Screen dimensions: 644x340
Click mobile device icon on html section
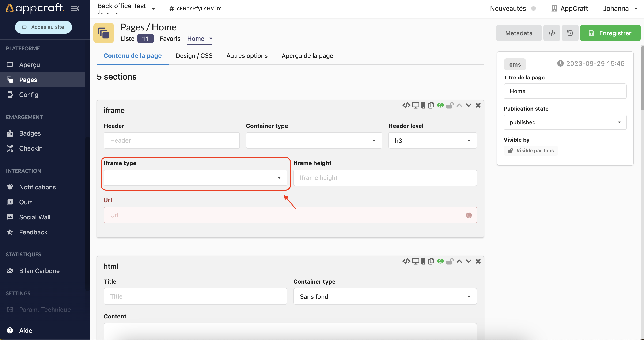point(423,261)
